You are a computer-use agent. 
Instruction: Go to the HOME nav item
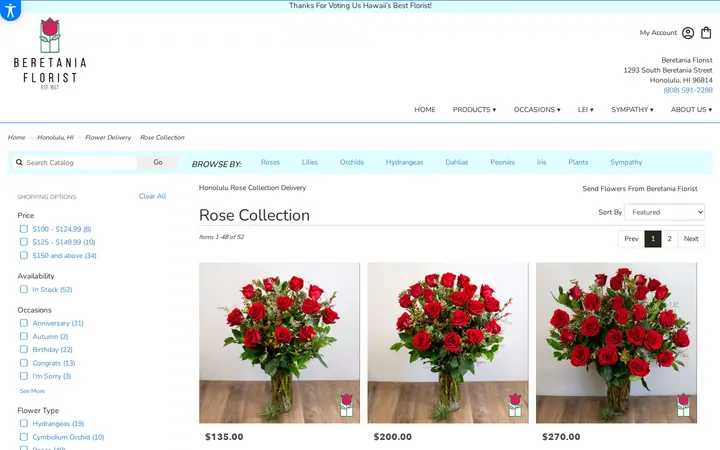(x=425, y=110)
